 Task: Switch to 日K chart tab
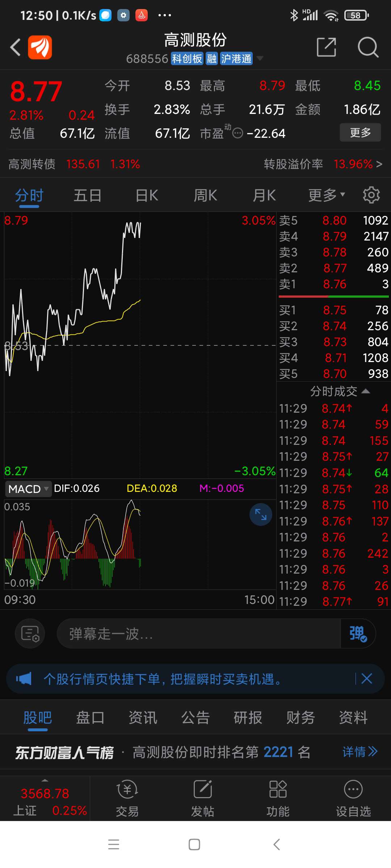tap(147, 195)
